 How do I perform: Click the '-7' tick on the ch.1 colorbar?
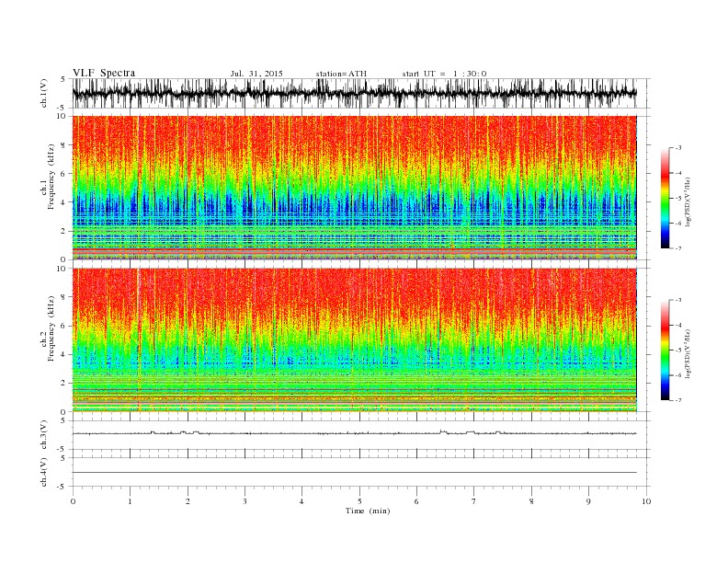point(678,248)
